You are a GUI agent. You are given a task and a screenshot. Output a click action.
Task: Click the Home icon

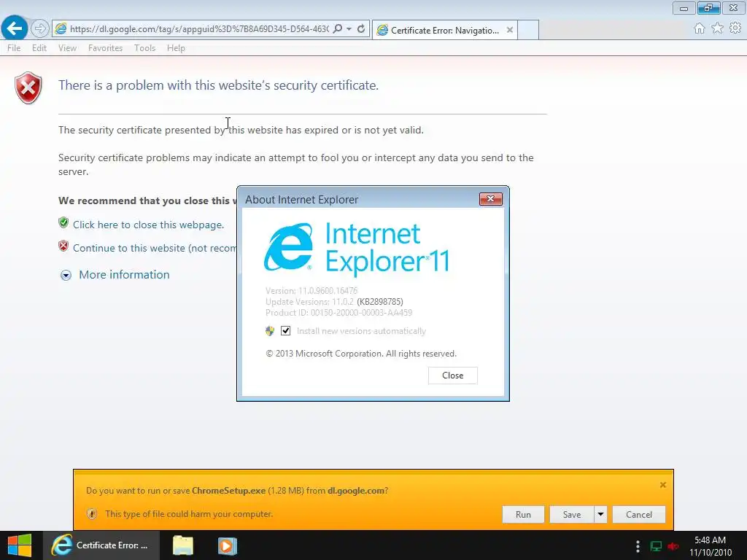(x=700, y=28)
